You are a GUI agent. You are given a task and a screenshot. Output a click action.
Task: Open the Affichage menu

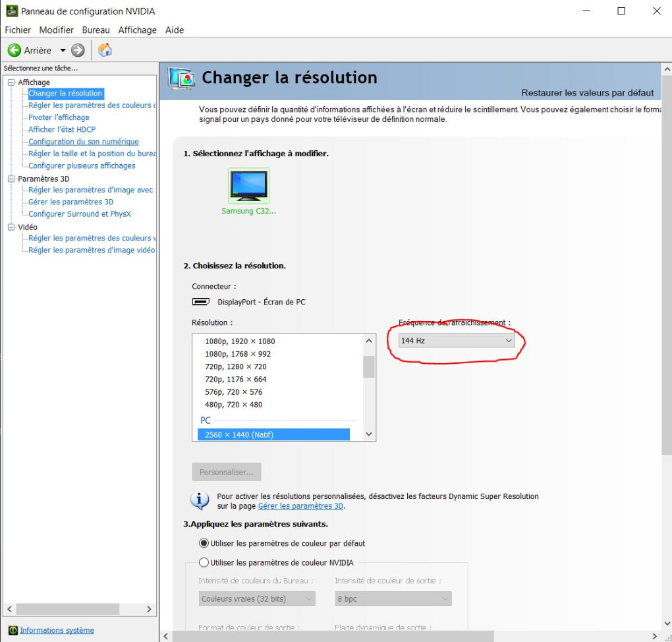point(137,30)
